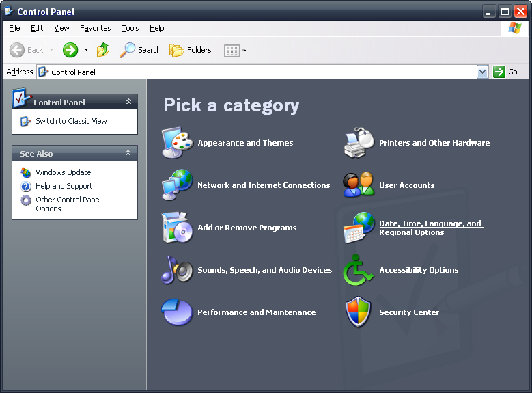Choose Performance and Maintenance text link
Image resolution: width=532 pixels, height=393 pixels.
[x=257, y=312]
